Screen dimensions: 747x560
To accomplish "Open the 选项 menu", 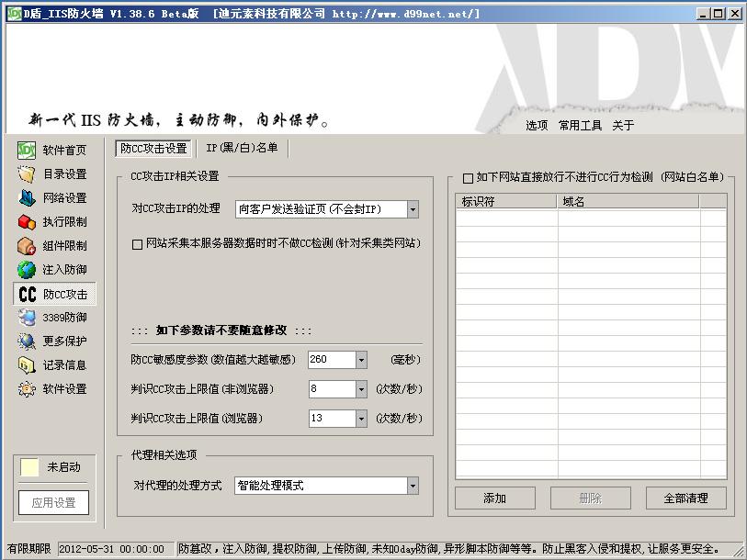I will [537, 125].
